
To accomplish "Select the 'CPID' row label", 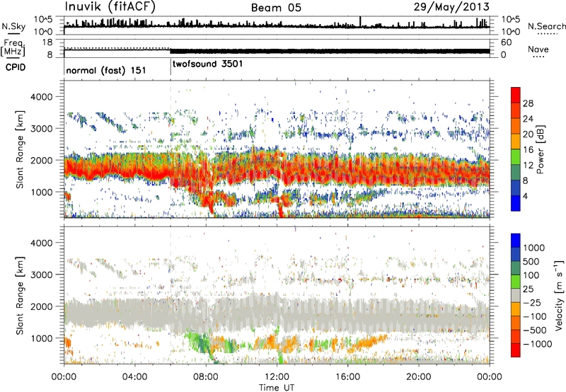I will point(16,67).
